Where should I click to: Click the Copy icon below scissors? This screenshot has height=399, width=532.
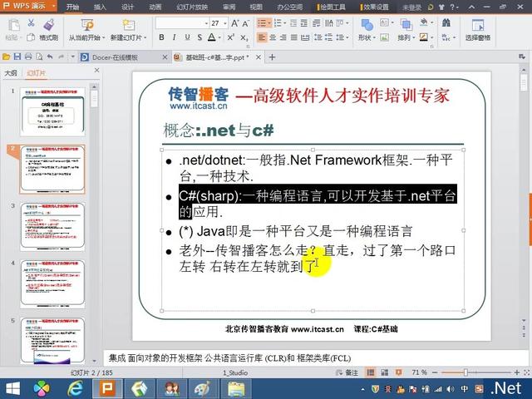pos(31,37)
